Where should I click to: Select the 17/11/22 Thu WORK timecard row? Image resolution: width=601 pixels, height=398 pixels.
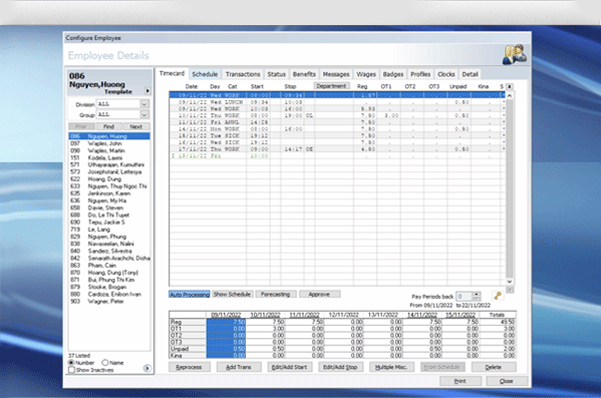[x=337, y=149]
